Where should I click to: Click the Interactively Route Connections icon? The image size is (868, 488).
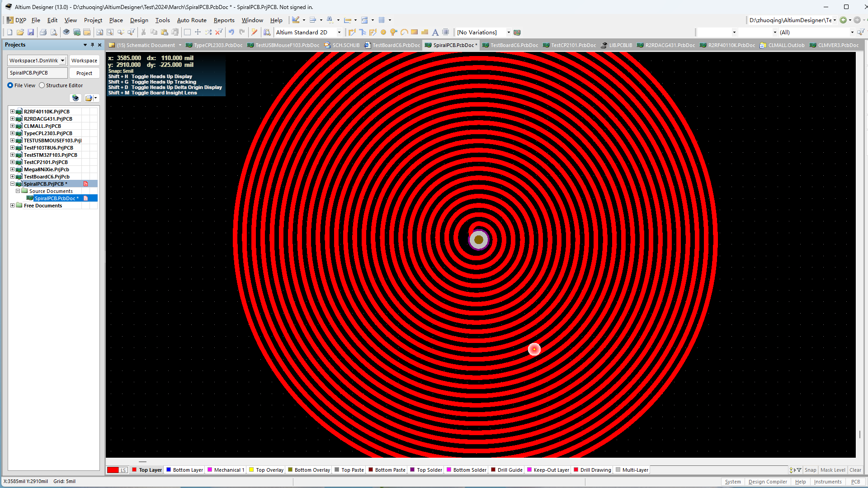pyautogui.click(x=352, y=32)
